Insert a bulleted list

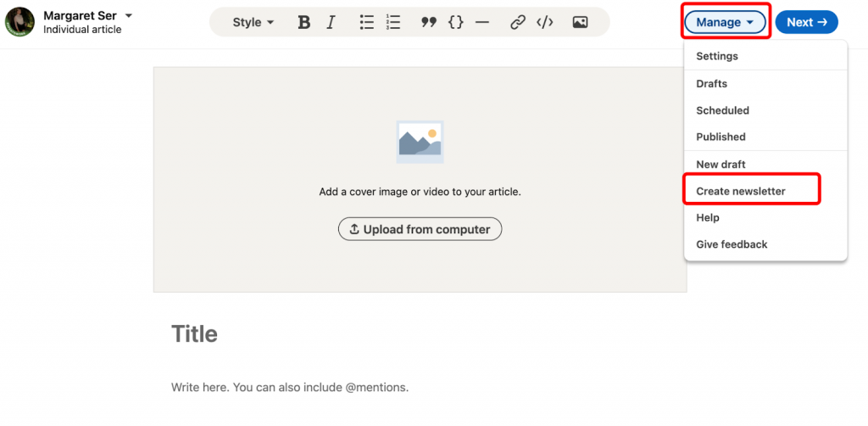click(366, 23)
